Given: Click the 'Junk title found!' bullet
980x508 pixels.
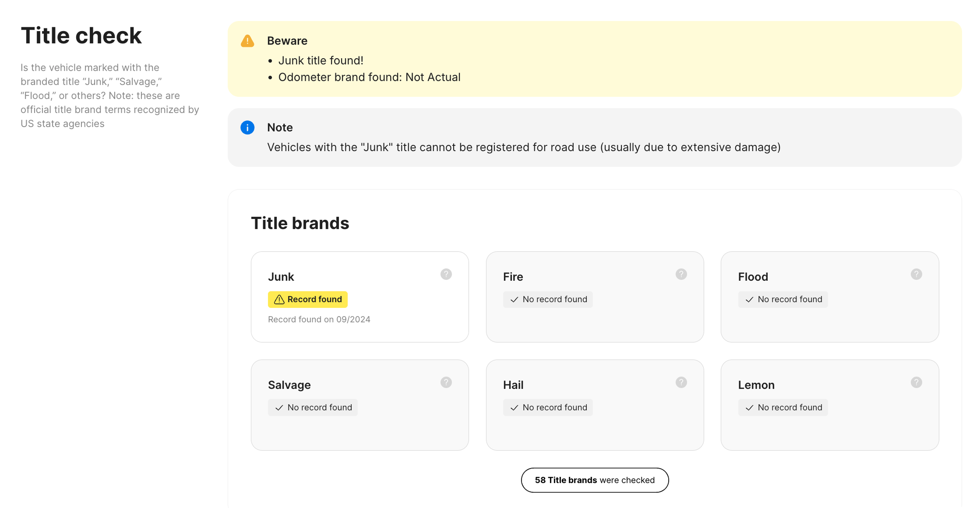Looking at the screenshot, I should pos(321,60).
